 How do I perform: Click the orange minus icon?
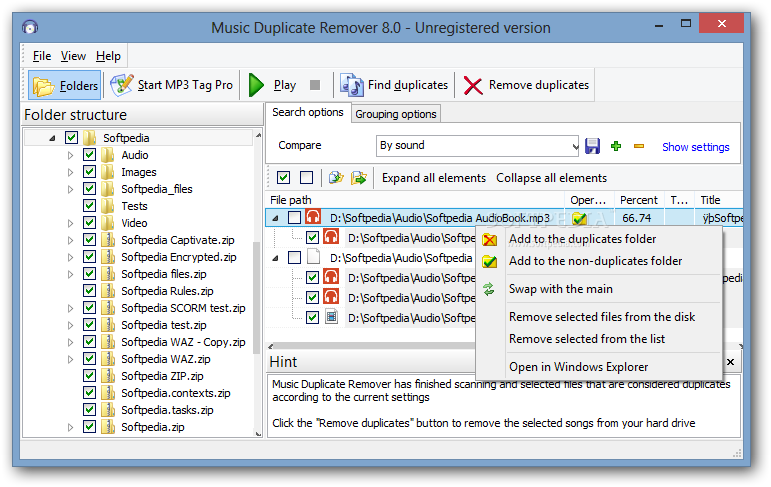[x=639, y=146]
